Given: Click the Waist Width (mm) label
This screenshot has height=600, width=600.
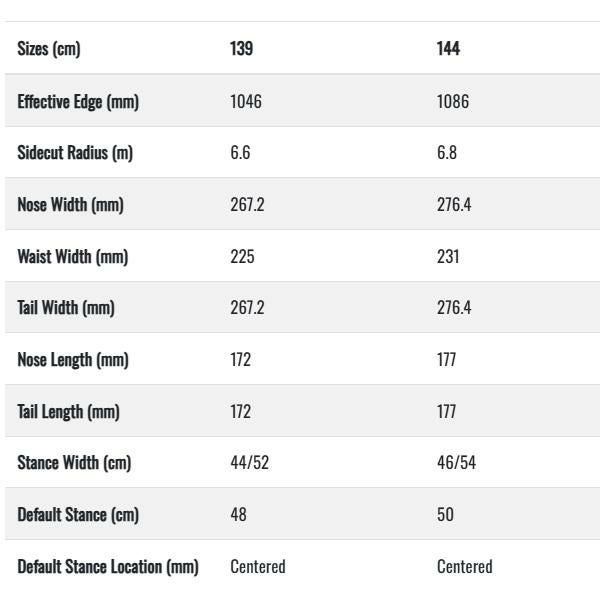Looking at the screenshot, I should 72,257.
